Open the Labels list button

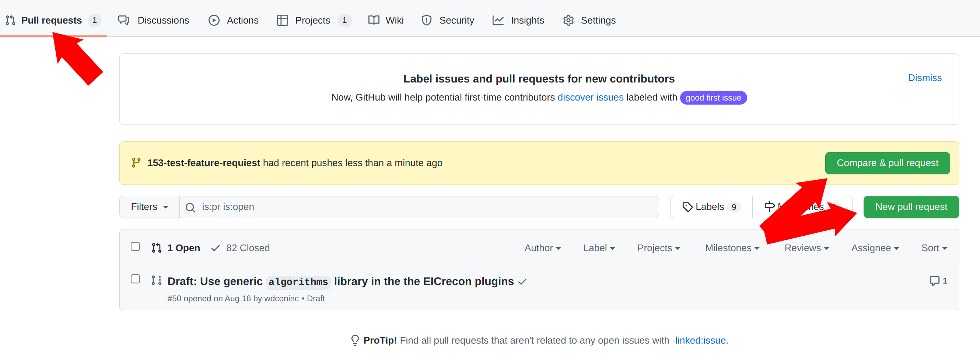coord(711,207)
